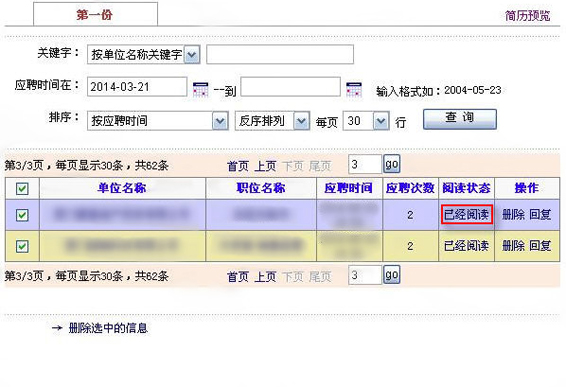Click 回复 in the yellow row
The height and width of the screenshot is (387, 566).
tap(540, 246)
